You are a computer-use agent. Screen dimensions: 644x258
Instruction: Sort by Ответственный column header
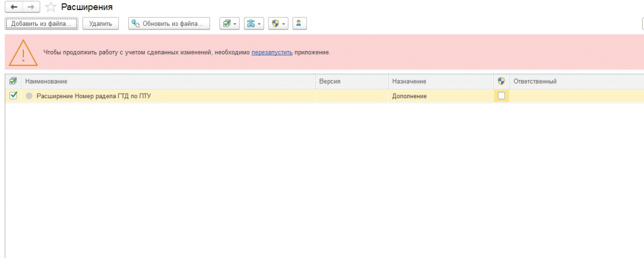(x=576, y=81)
